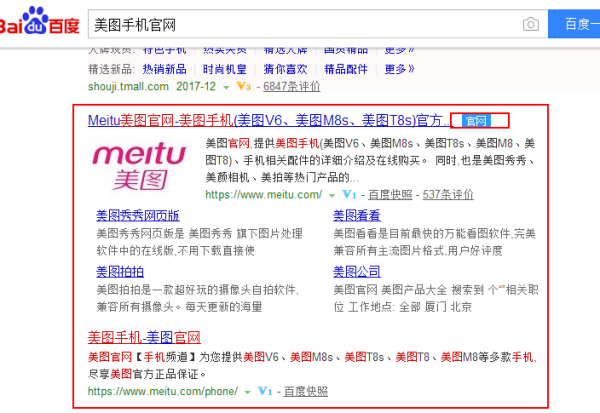Click V1 badge beside meitu.com/phone/
The image size is (600, 413).
[x=265, y=391]
